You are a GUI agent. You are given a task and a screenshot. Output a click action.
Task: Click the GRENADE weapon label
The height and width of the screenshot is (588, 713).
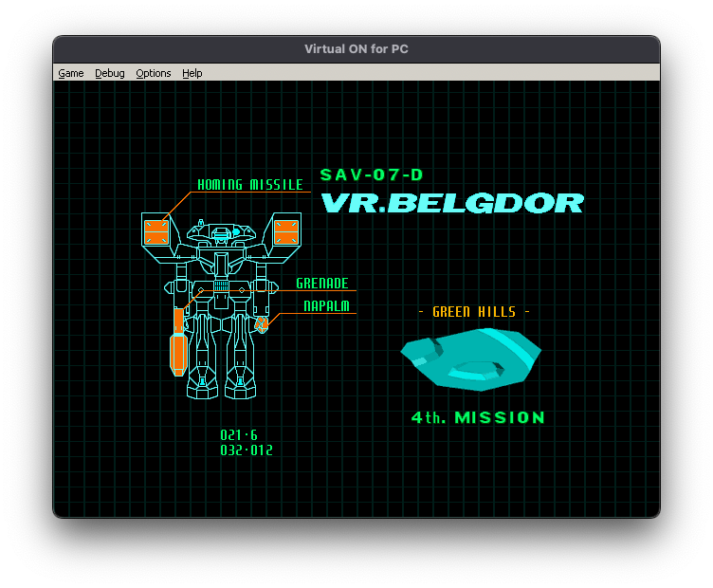322,284
